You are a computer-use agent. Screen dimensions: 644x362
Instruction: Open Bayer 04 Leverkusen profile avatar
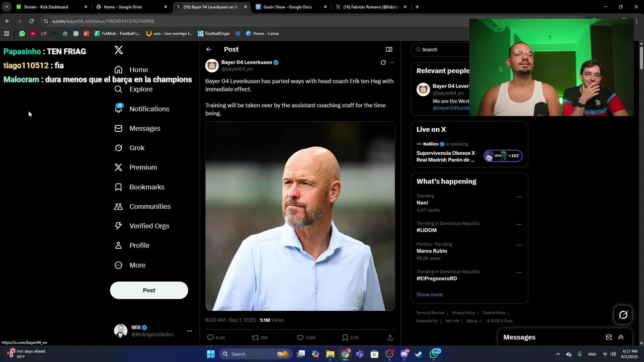[x=212, y=65]
